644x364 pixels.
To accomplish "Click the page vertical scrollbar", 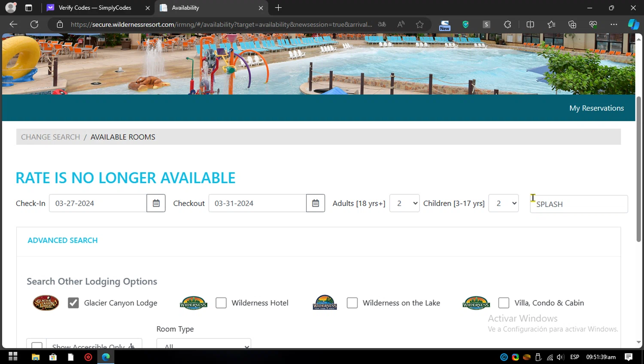I will pyautogui.click(x=639, y=169).
